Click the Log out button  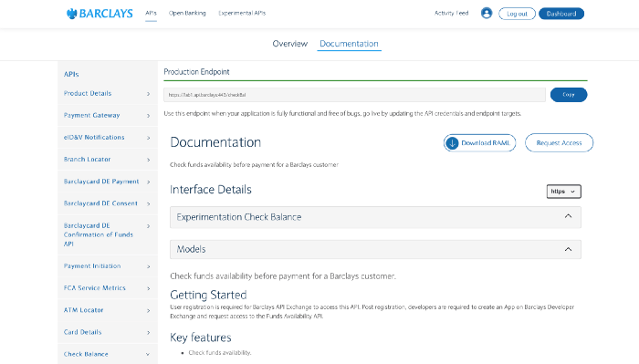(x=517, y=14)
